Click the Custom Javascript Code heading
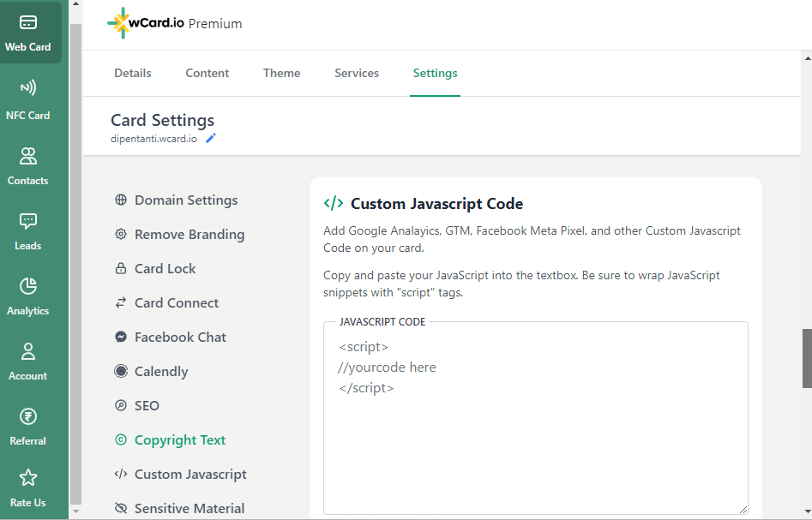The height and width of the screenshot is (520, 812). [x=436, y=204]
